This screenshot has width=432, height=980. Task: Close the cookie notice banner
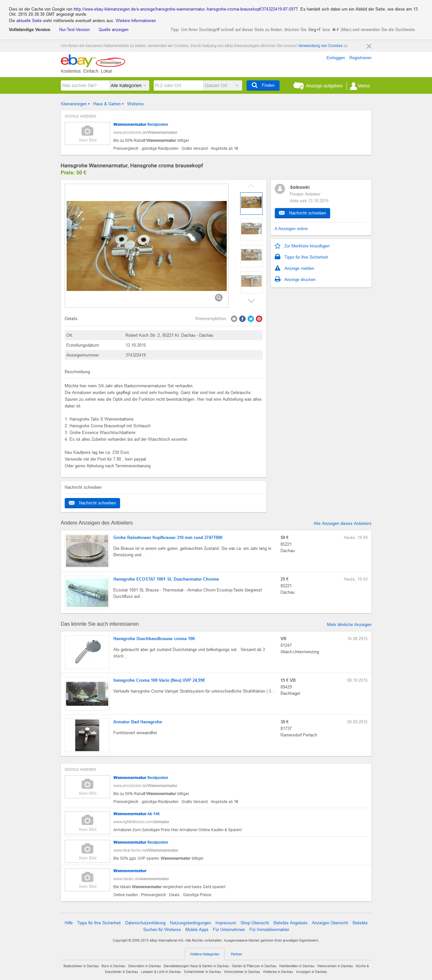point(369,46)
